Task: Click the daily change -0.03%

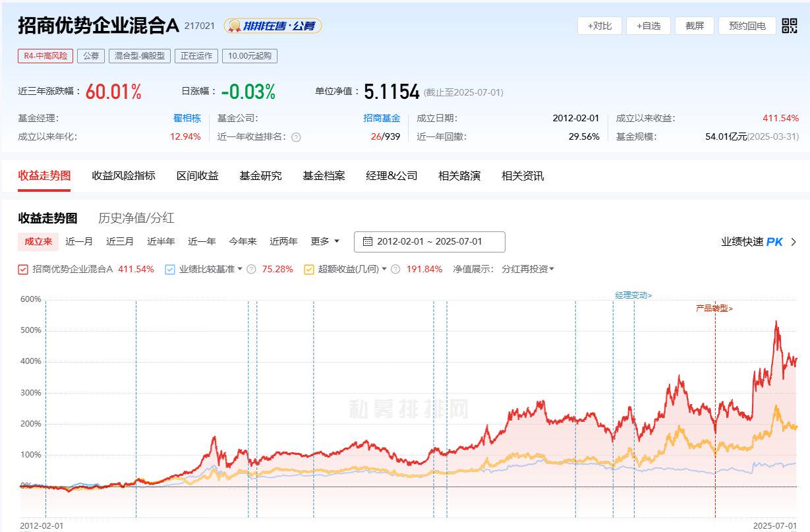Action: click(x=248, y=92)
